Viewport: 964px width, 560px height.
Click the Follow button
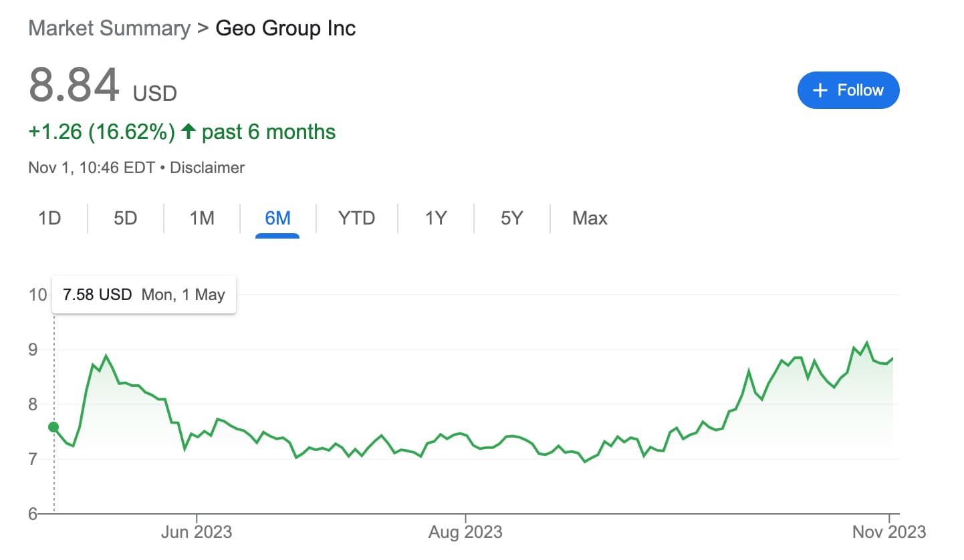tap(848, 90)
